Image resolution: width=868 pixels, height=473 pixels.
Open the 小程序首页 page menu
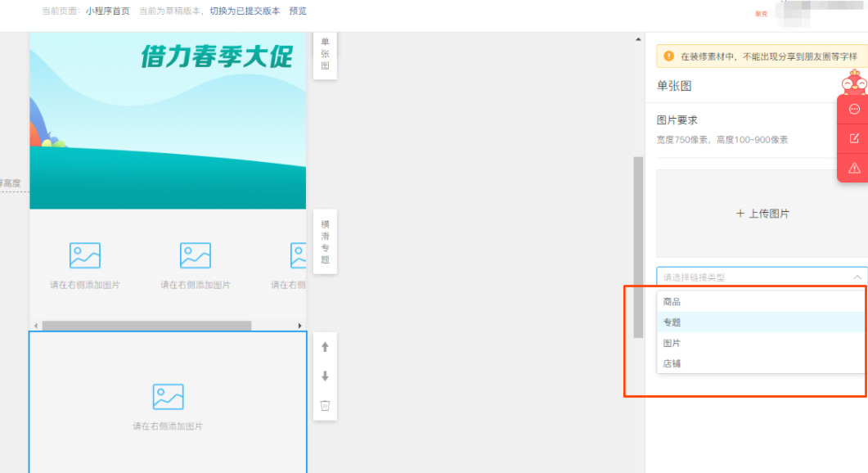[x=110, y=11]
